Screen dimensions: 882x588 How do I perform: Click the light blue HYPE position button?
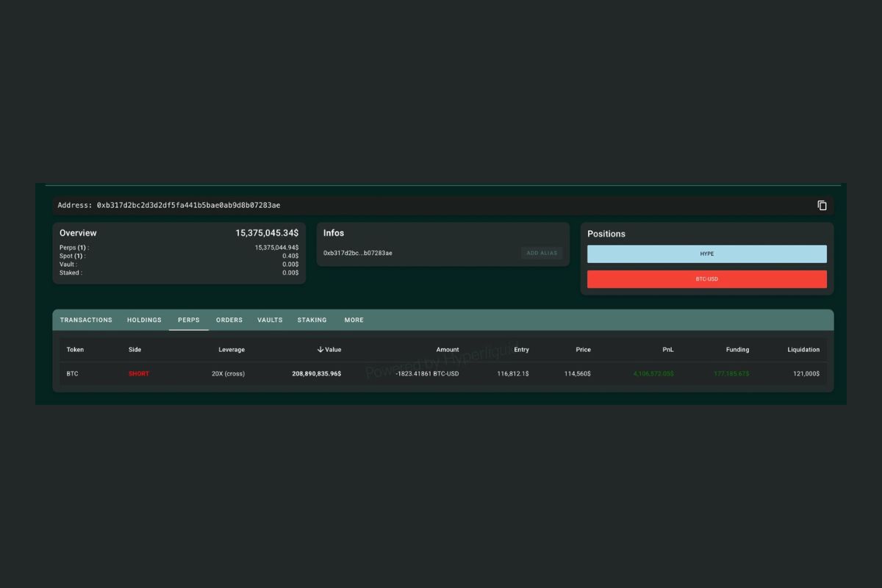tap(706, 254)
